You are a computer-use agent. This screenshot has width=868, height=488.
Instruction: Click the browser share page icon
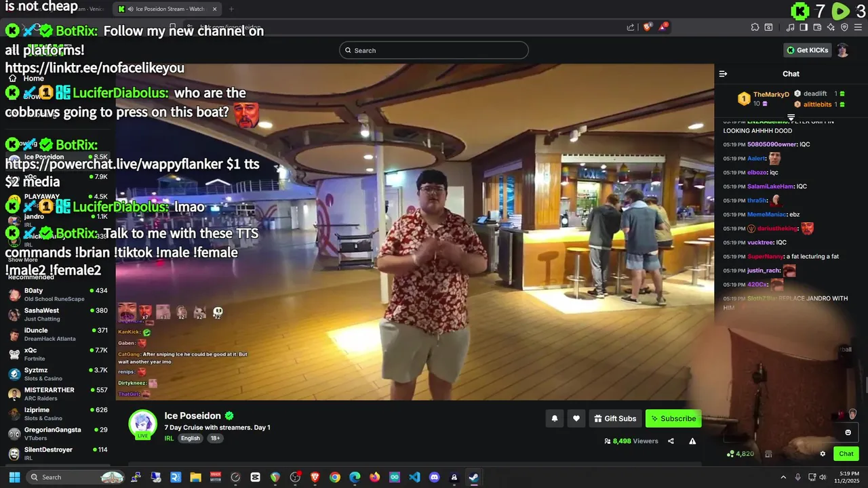[631, 27]
